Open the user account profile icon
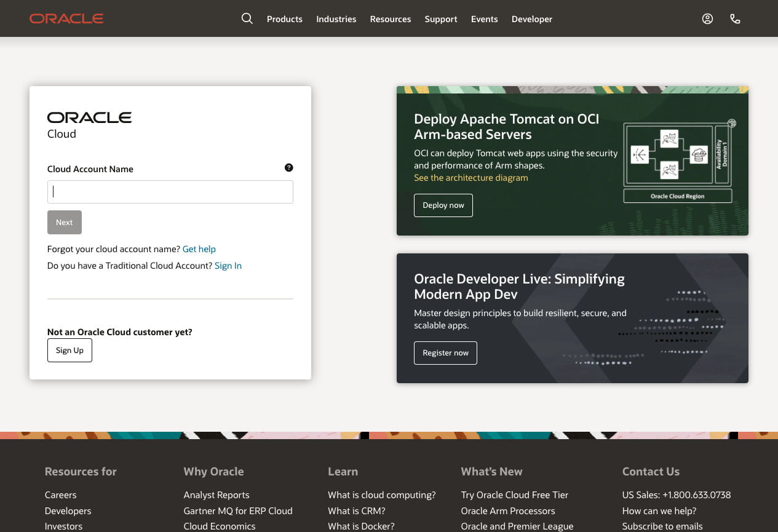Viewport: 778px width, 532px height. 707,18
